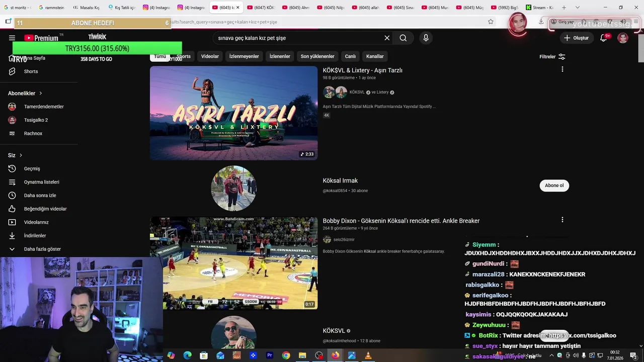644x362 pixels.
Task: Open the KÖK$VL & Lixtery - Aşırı Tarzlı title
Action: click(x=362, y=70)
